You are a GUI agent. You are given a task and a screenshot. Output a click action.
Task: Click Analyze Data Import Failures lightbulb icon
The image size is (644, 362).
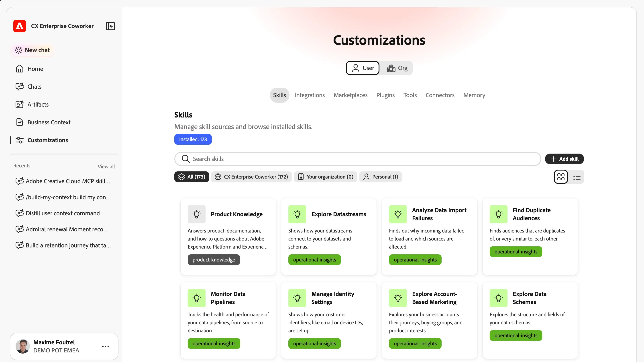[x=398, y=214]
